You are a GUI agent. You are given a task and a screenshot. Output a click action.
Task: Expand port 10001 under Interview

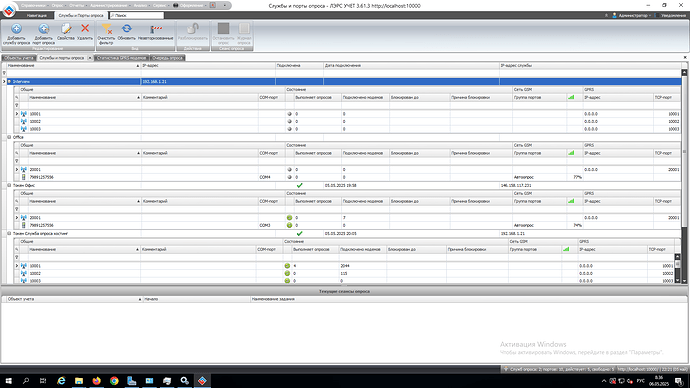[17, 113]
